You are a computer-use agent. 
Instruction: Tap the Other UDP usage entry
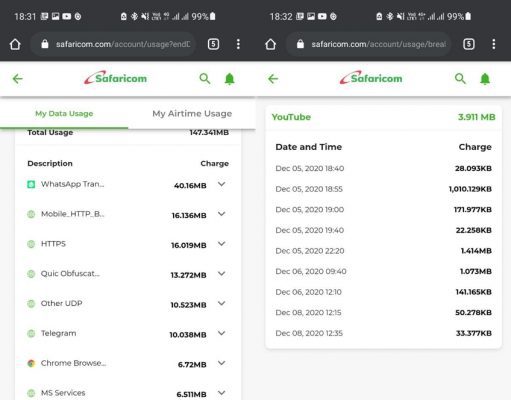(x=128, y=304)
